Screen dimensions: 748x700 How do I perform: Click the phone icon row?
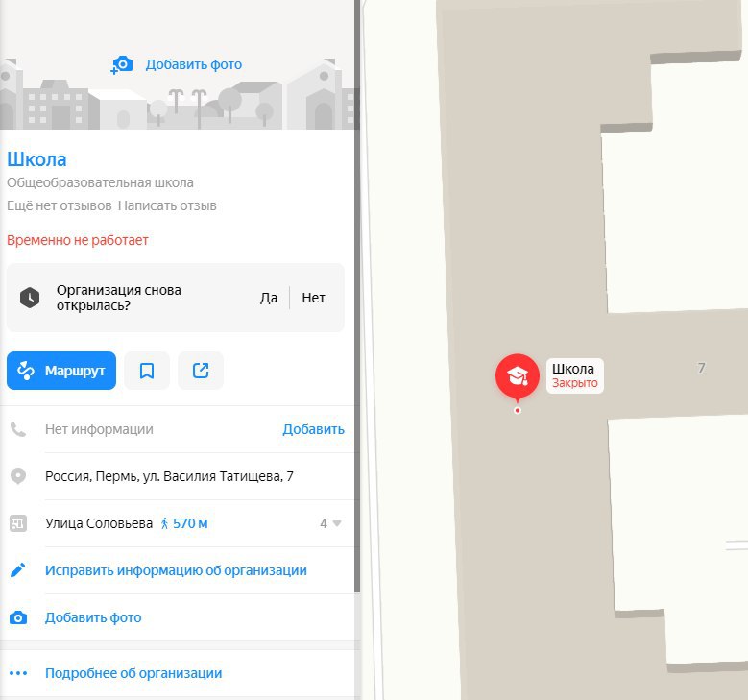18,429
